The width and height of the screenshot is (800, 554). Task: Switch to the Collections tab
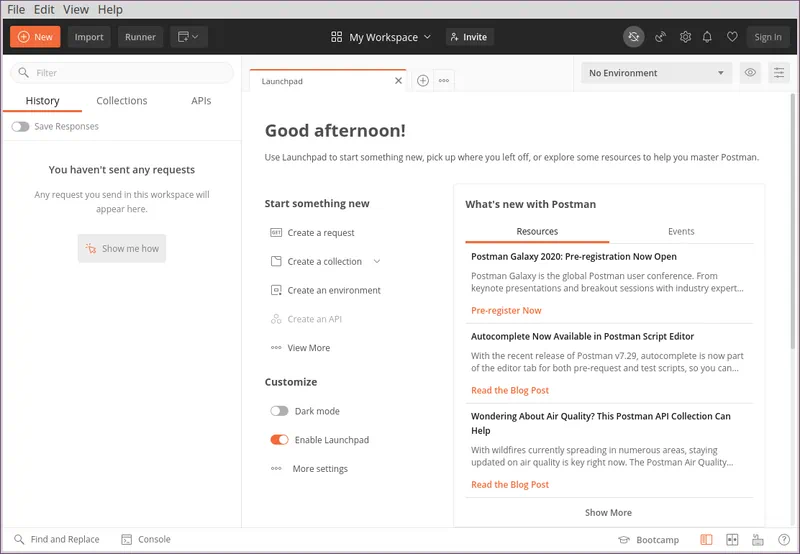pyautogui.click(x=122, y=101)
